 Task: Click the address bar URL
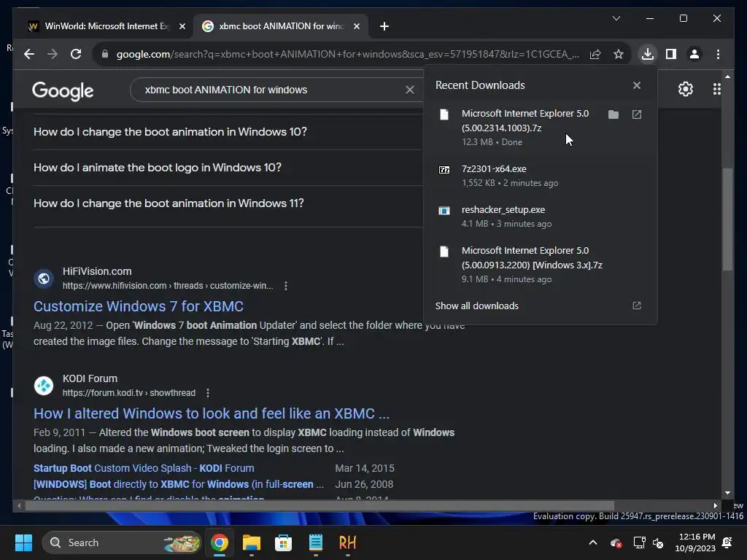click(x=348, y=54)
